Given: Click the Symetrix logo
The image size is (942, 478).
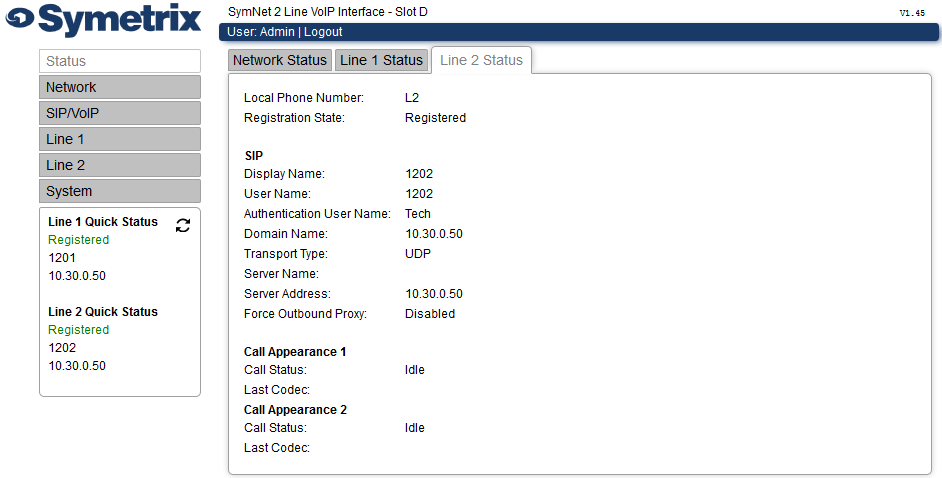Looking at the screenshot, I should click(103, 20).
